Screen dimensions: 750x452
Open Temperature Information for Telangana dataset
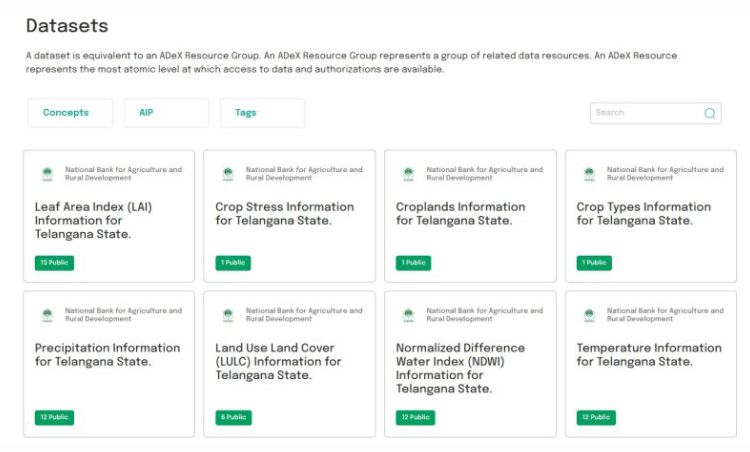click(648, 354)
